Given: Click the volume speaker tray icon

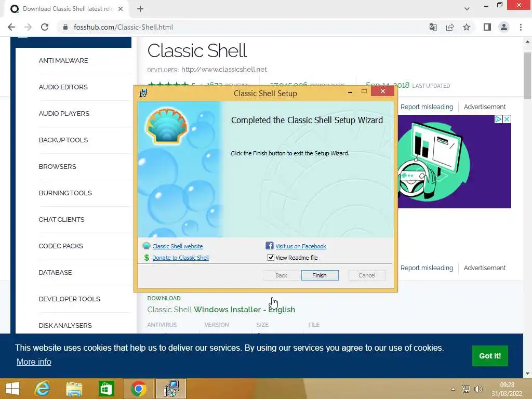Looking at the screenshot, I should pos(478,389).
